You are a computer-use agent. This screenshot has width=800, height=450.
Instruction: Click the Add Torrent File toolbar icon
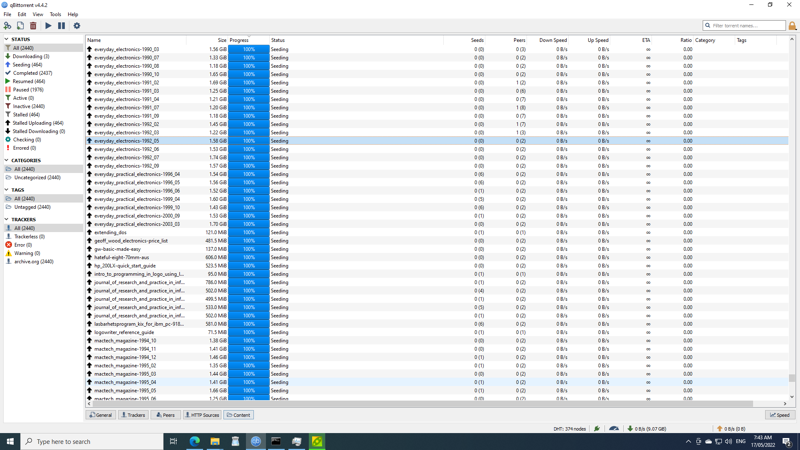[x=20, y=26]
